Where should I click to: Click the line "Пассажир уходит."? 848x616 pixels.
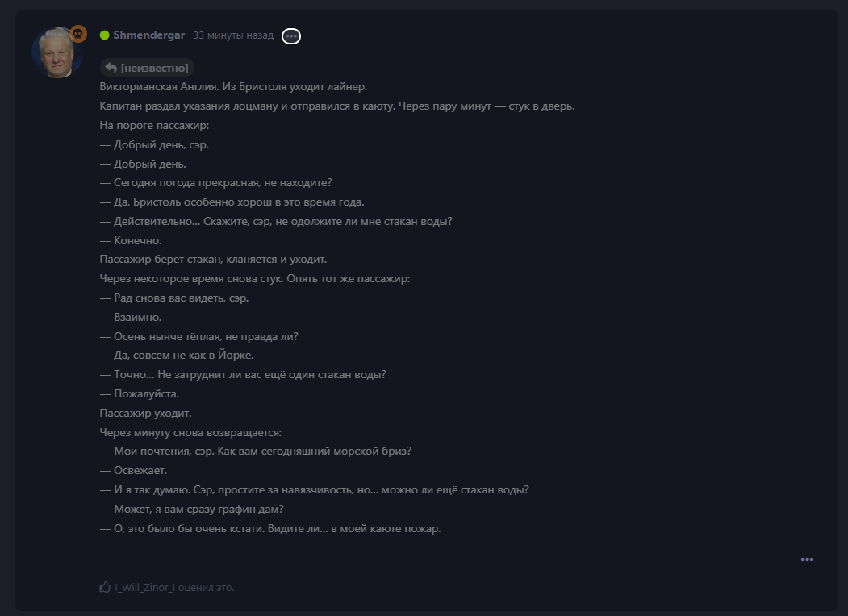(145, 414)
